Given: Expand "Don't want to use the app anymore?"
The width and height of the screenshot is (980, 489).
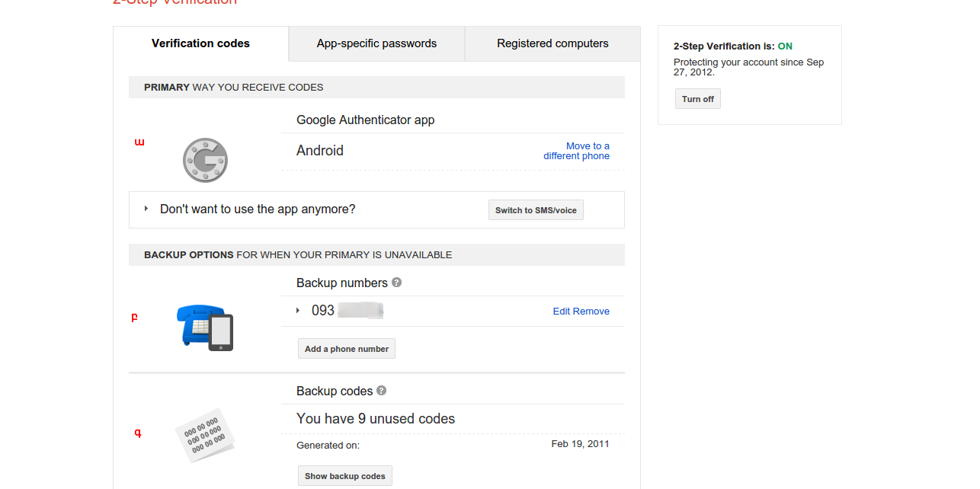Looking at the screenshot, I should pos(146,209).
